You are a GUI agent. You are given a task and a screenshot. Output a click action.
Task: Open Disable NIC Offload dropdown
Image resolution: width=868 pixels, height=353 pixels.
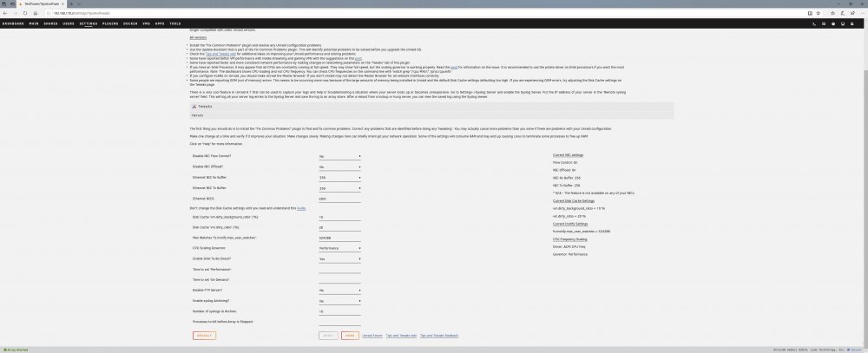pyautogui.click(x=340, y=167)
